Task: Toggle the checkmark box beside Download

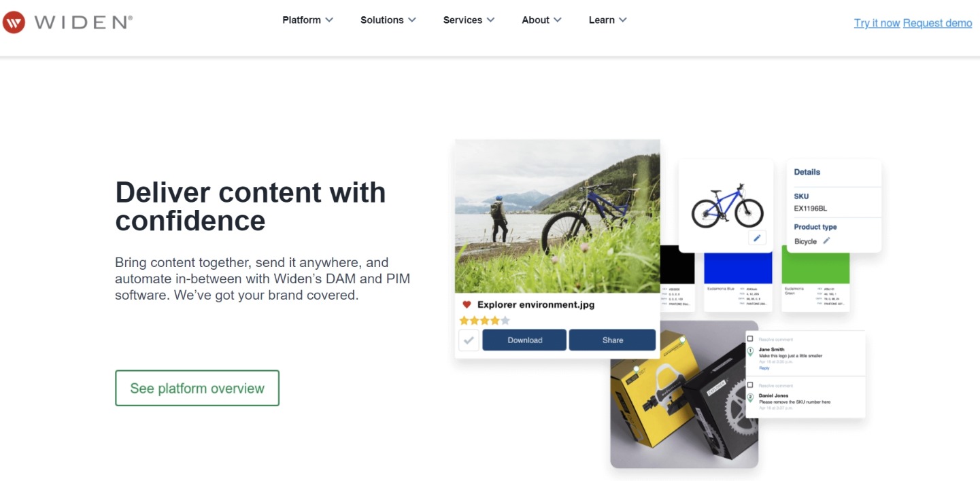Action: pos(469,340)
